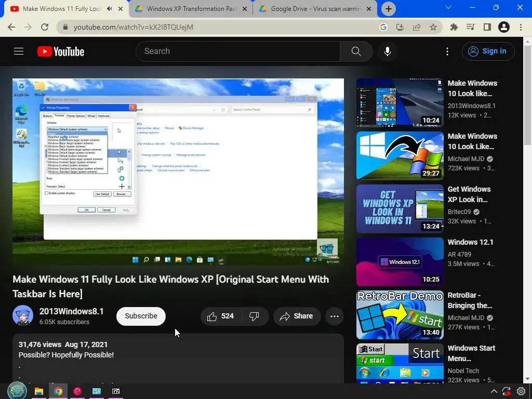532x399 pixels.
Task: Open the Chrome profile avatar
Action: point(504,27)
